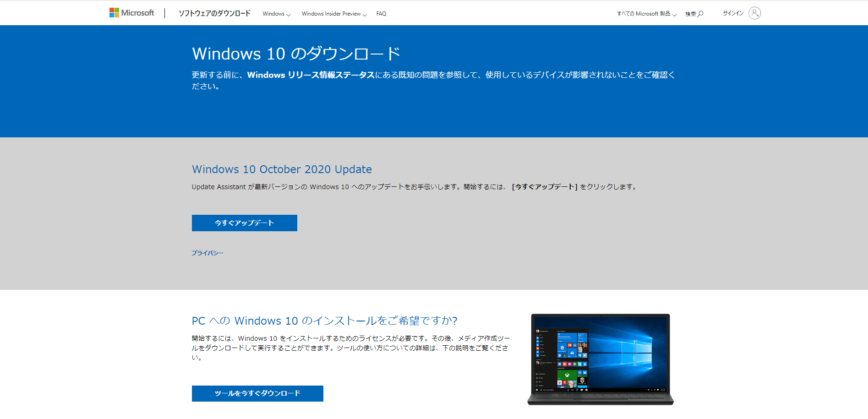Click the サインイン sign-in text
This screenshot has height=419, width=868.
(x=733, y=13)
